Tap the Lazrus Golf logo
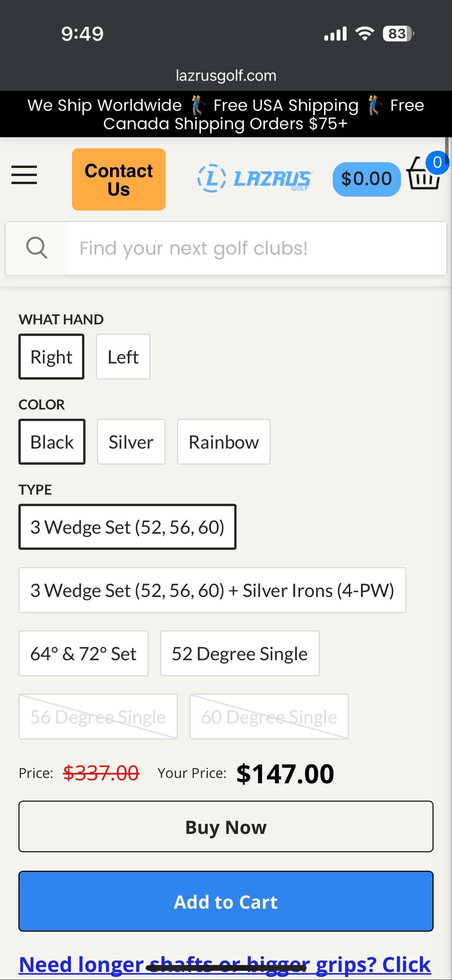 point(255,179)
